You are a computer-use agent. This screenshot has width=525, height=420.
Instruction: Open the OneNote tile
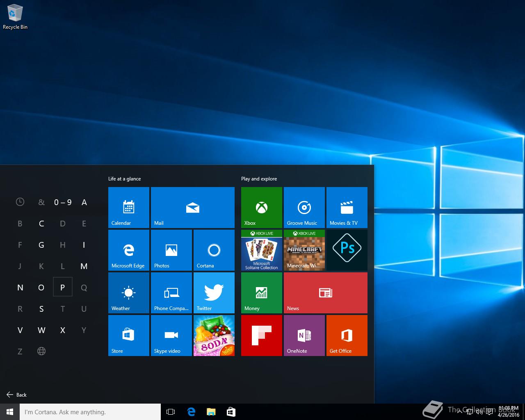[x=304, y=336]
